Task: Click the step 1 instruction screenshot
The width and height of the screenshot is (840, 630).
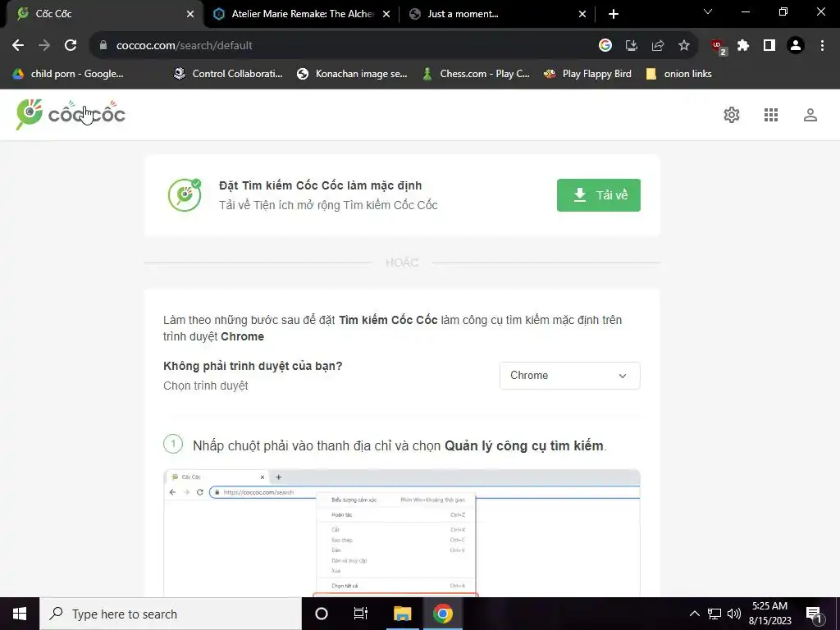Action: tap(402, 533)
